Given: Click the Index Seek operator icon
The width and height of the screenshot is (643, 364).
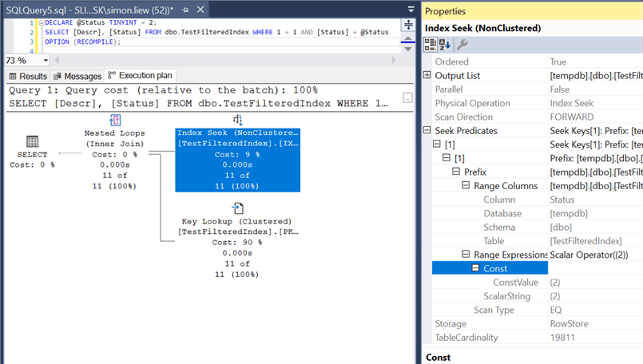Looking at the screenshot, I should [x=237, y=120].
